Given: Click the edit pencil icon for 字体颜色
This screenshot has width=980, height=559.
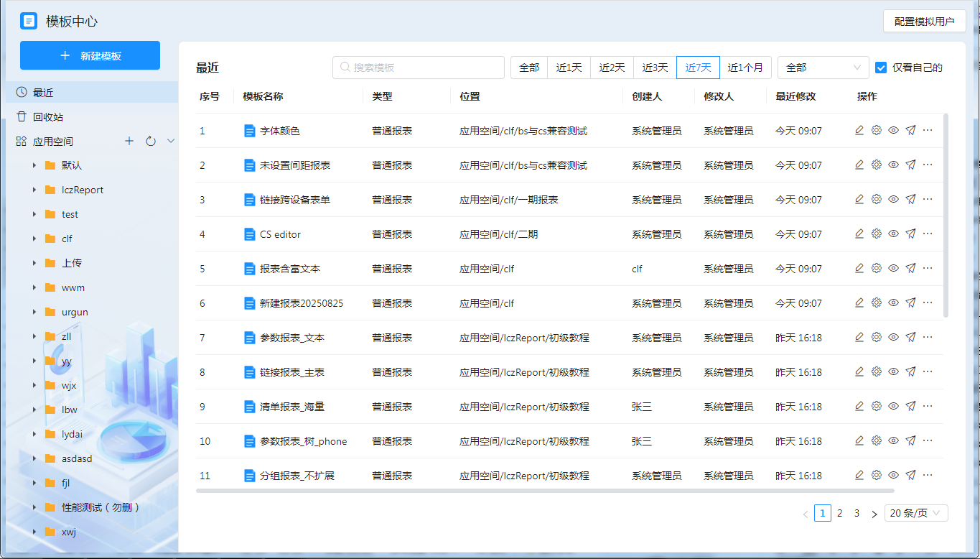Looking at the screenshot, I should coord(859,131).
